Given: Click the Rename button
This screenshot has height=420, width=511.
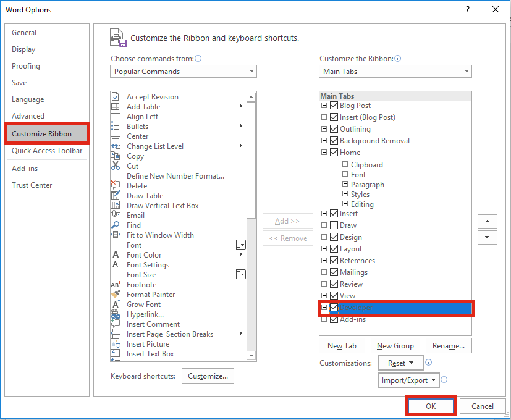Looking at the screenshot, I should click(x=449, y=345).
